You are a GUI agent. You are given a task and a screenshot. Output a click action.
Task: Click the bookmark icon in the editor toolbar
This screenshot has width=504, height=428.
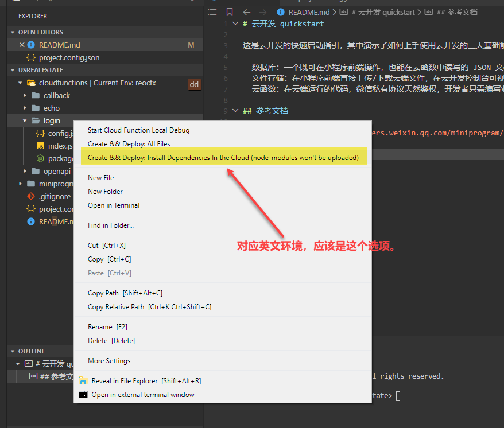pyautogui.click(x=230, y=12)
